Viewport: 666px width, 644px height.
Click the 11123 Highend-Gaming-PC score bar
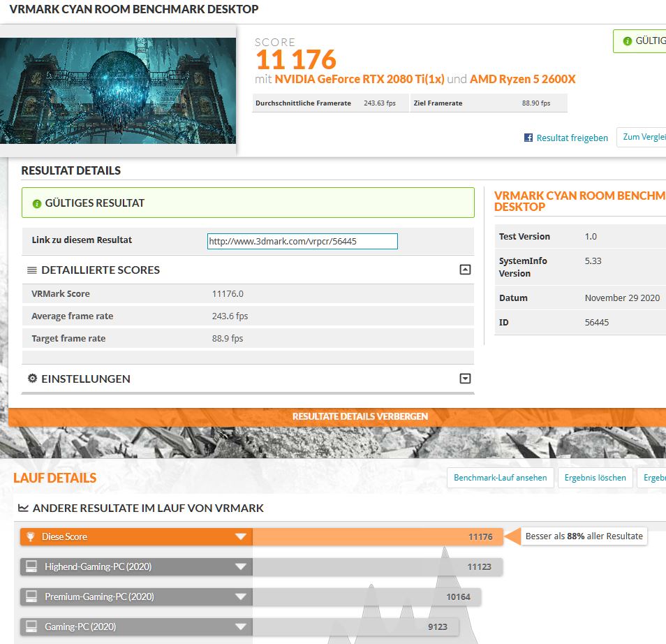tap(378, 566)
